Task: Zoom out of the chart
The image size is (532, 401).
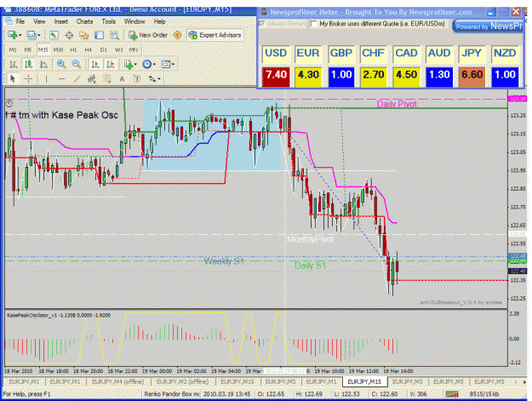Action: (x=77, y=64)
